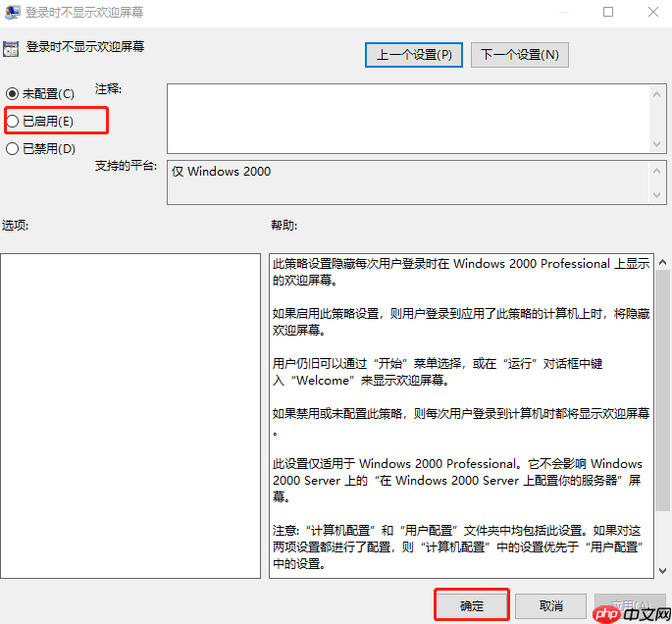Cancel with the 取消 button
Viewport: 672px width, 624px height.
coord(550,605)
